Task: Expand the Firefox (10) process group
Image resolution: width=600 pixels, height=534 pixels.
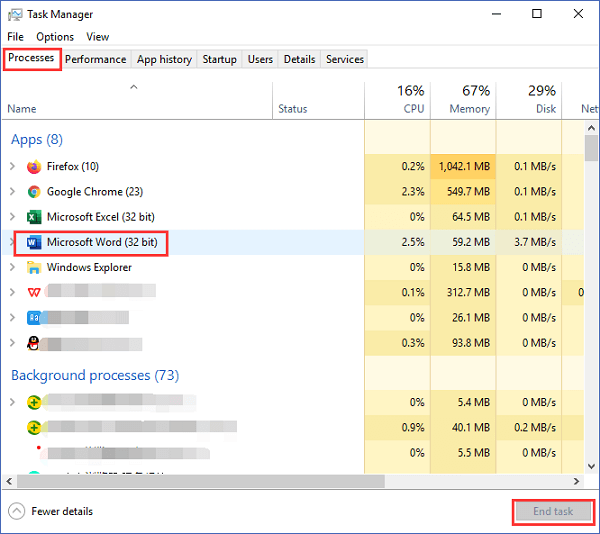Action: [12, 166]
